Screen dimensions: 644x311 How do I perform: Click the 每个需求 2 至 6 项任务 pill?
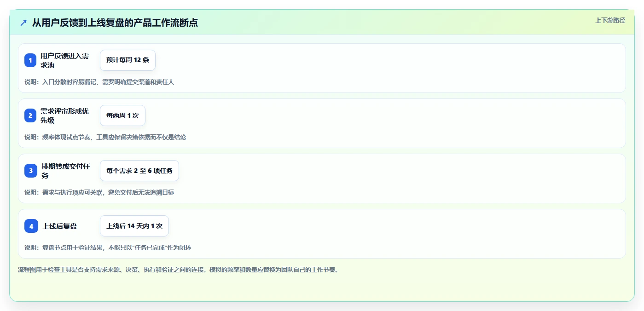click(139, 171)
